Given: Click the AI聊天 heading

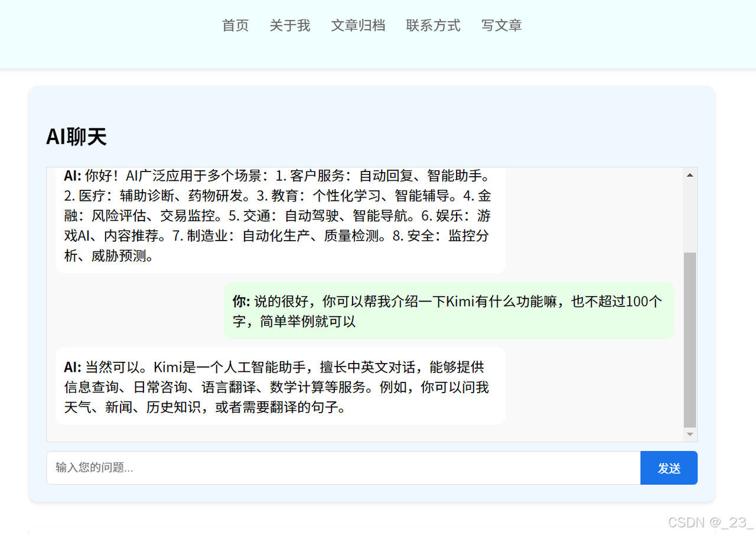Looking at the screenshot, I should point(76,137).
